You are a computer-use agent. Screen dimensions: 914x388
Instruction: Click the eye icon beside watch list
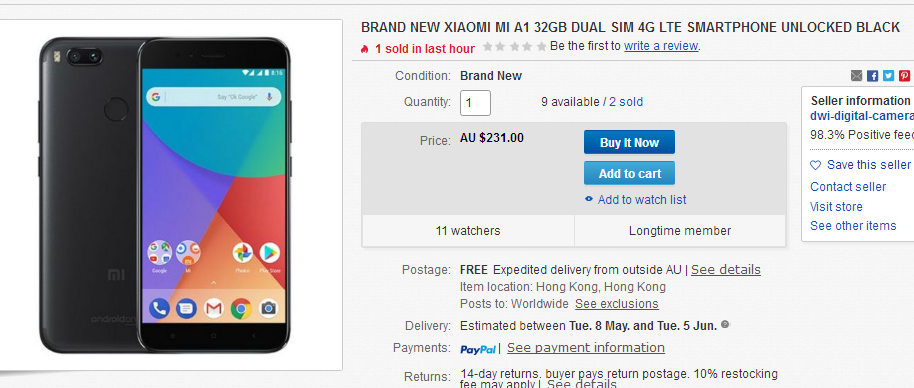(x=589, y=199)
